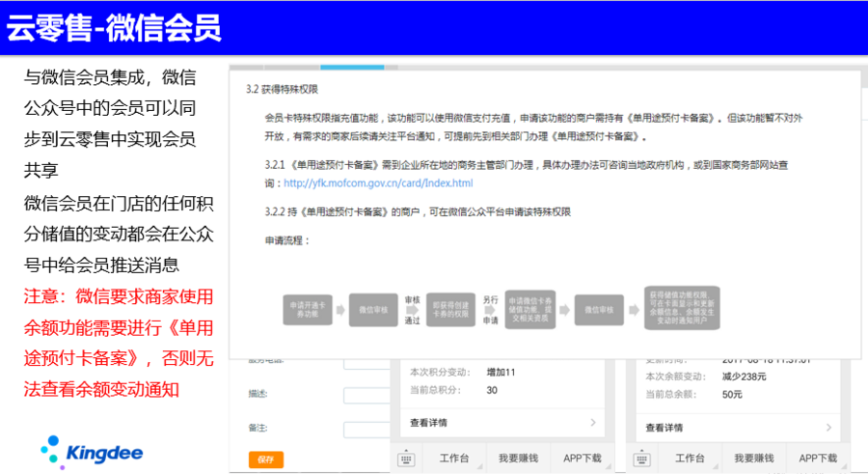The height and width of the screenshot is (474, 868).
Task: Click the 50元 total balance value
Action: 732,394
